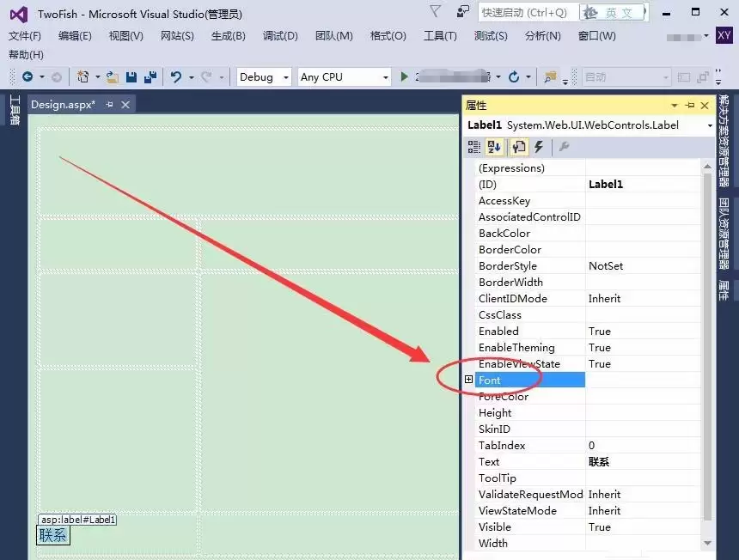This screenshot has width=739, height=560.
Task: Switch to the Design.aspx tab
Action: click(61, 104)
